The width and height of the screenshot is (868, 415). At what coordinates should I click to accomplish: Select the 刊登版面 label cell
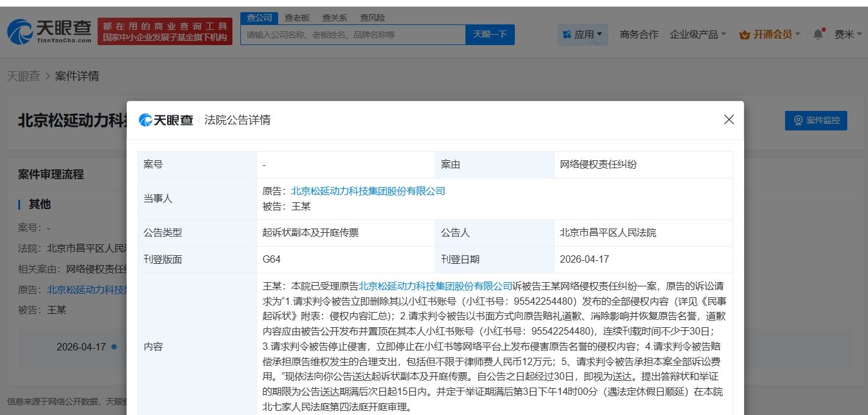coord(198,259)
